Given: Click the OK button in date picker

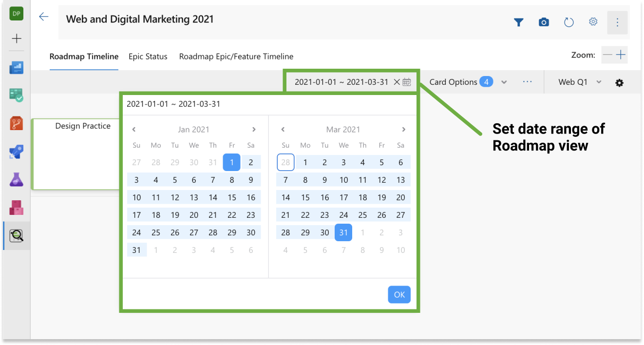Looking at the screenshot, I should (399, 294).
